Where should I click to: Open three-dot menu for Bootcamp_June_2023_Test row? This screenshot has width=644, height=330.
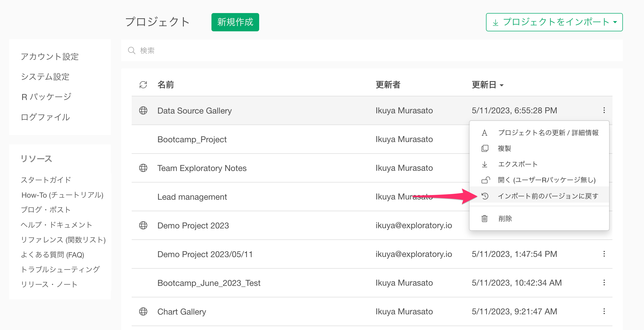tap(604, 282)
